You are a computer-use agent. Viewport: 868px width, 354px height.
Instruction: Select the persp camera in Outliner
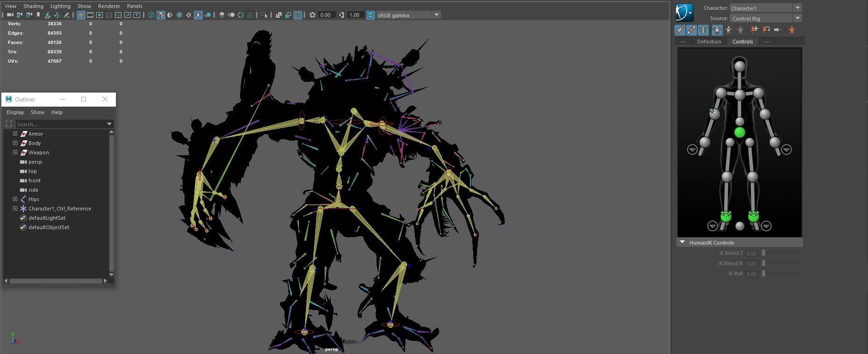coord(35,162)
